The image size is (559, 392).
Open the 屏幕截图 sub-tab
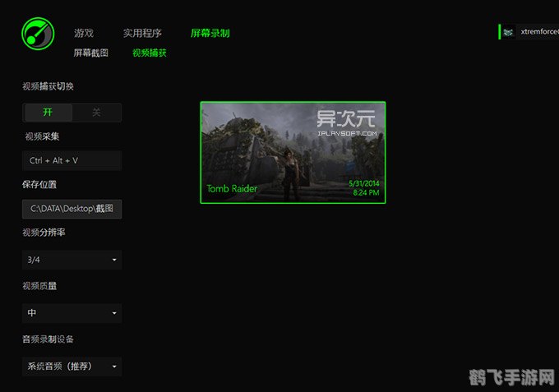[x=91, y=53]
